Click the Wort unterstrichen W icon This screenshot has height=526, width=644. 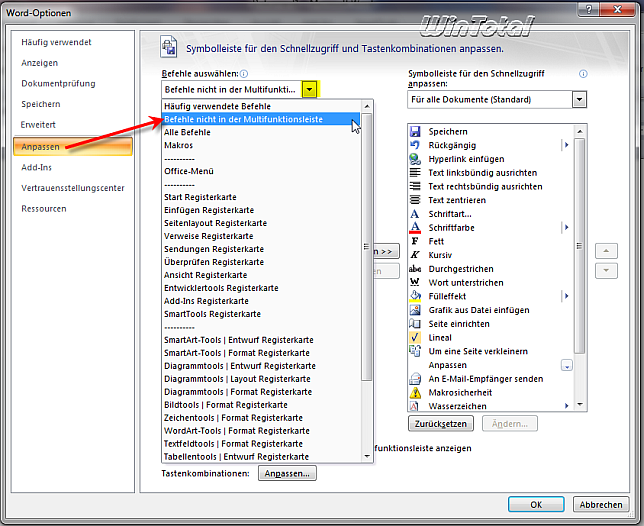[415, 283]
